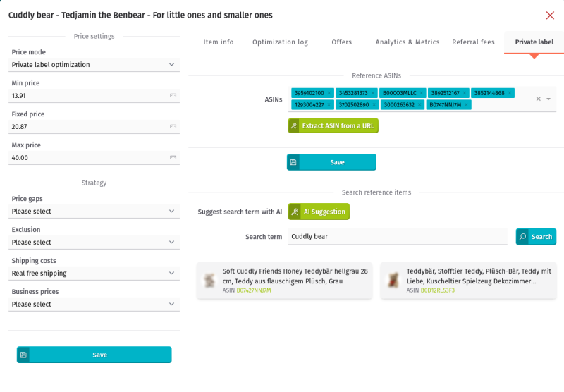
Task: Click the ASINs multi-select field
Action: tap(422, 99)
